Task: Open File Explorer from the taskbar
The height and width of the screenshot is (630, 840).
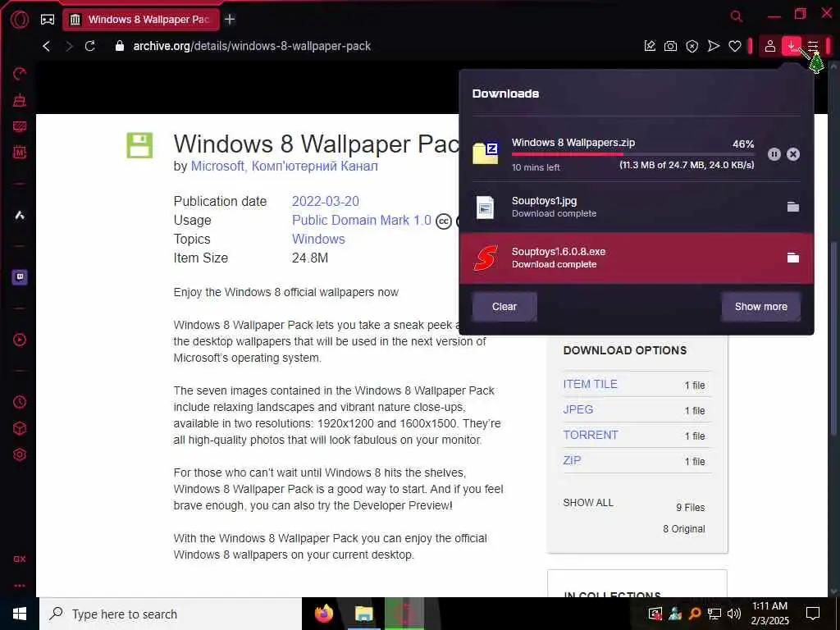Action: (x=363, y=614)
